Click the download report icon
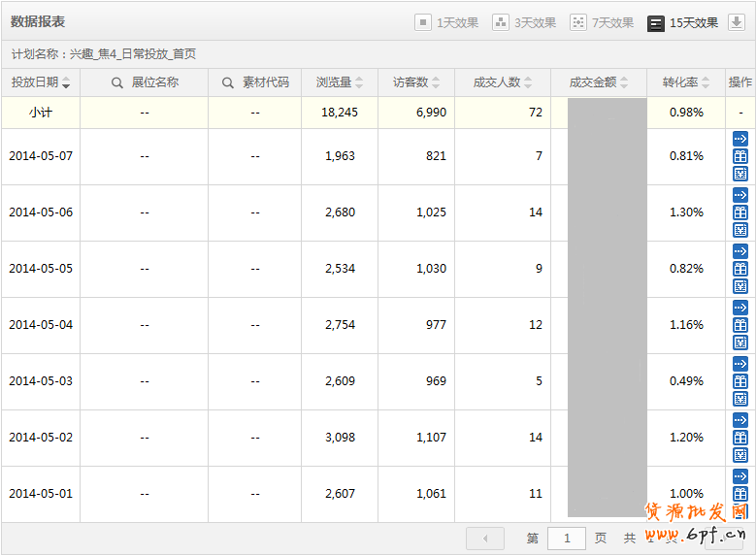 click(x=737, y=22)
